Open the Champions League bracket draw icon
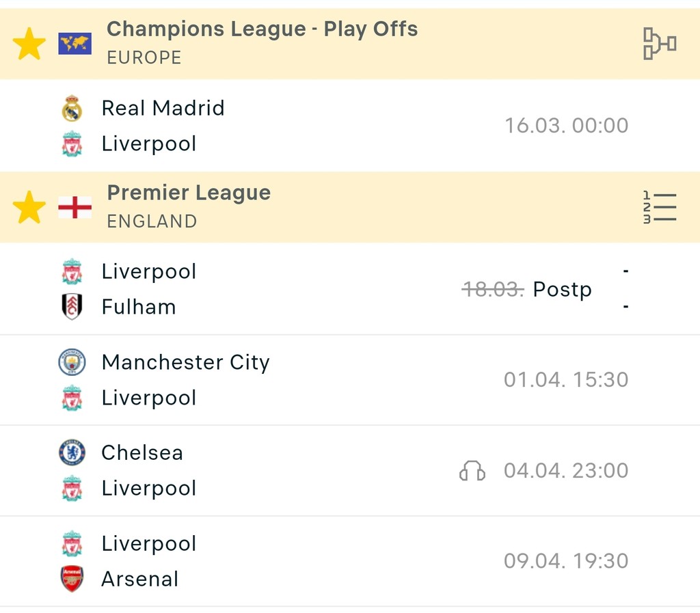The image size is (700, 613). coord(659,44)
